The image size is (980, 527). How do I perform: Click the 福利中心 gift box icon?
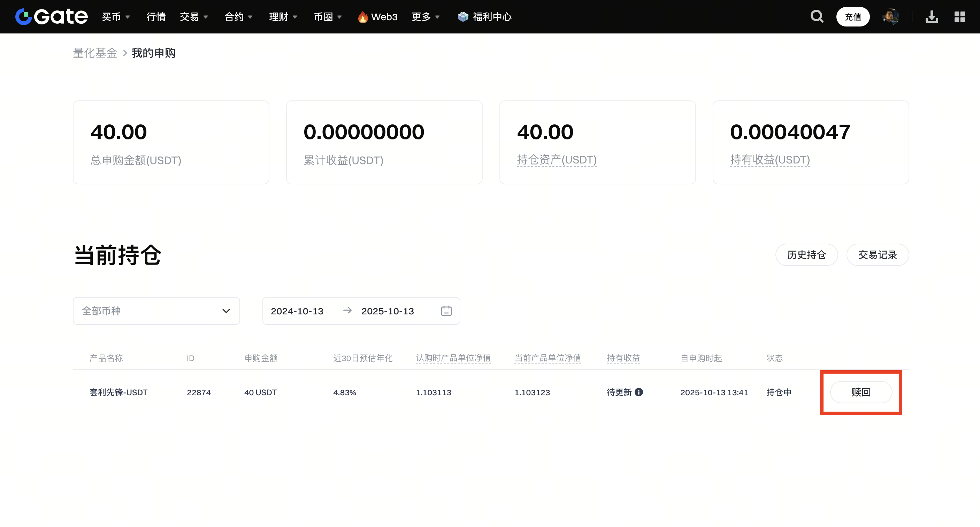coord(462,17)
